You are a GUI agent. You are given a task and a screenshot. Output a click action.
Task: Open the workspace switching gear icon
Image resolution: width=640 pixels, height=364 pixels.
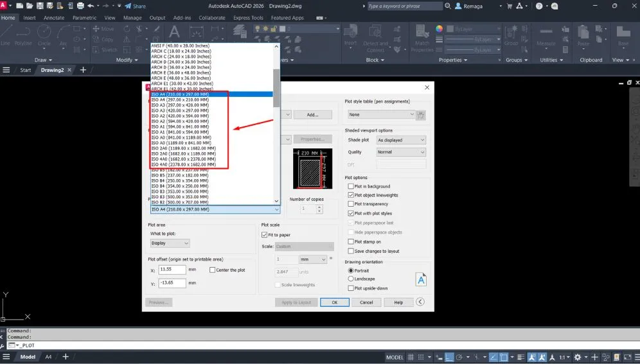pos(578,358)
